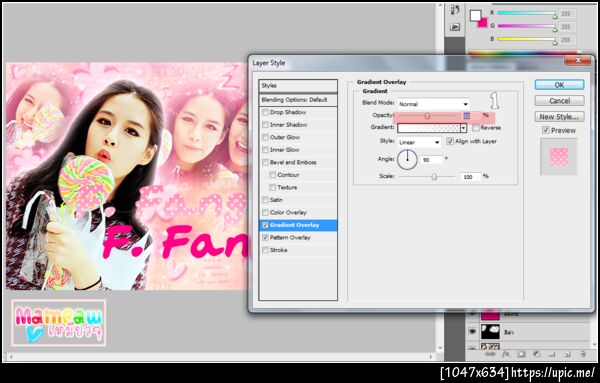Uncheck the Gradient Overlay checkbox
Screen dimensions: 600x383
(265, 225)
